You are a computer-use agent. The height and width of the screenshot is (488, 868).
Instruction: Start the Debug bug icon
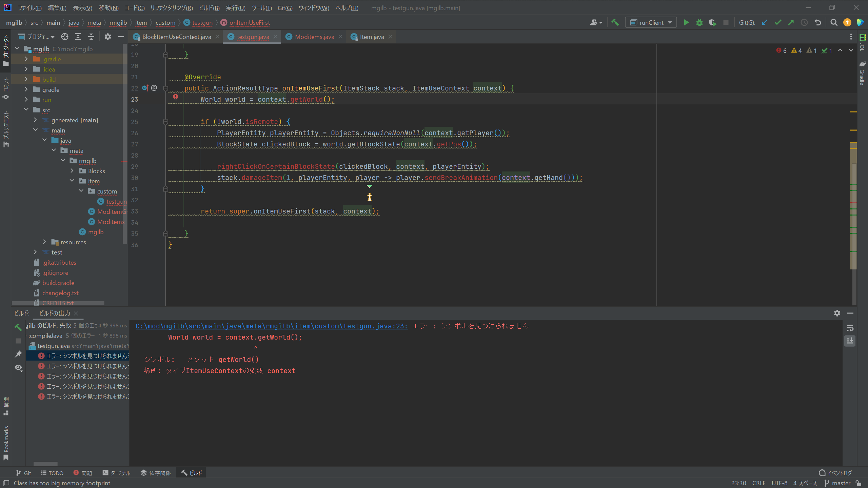pos(699,23)
